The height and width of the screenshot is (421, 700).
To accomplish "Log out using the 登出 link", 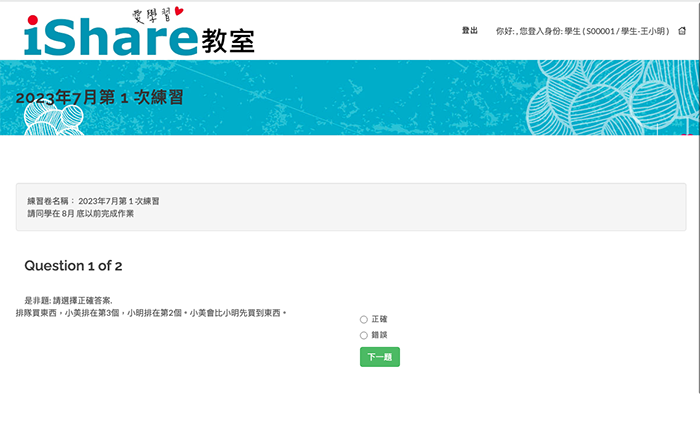I will [469, 32].
